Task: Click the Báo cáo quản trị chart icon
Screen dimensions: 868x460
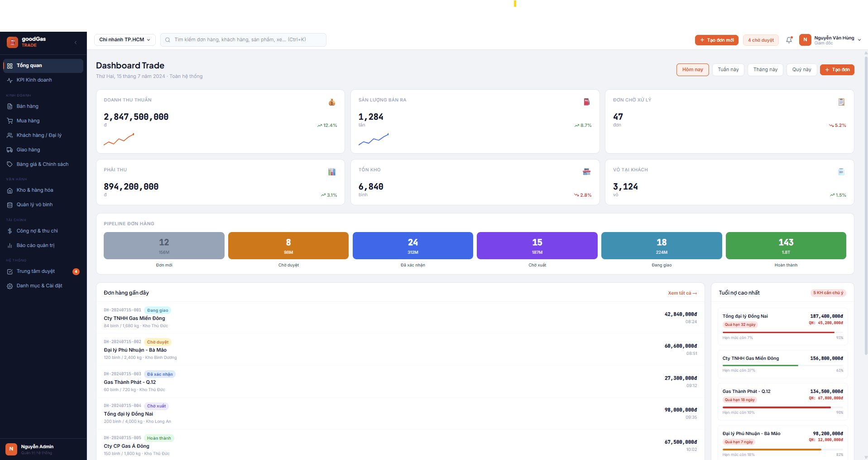Action: click(10, 246)
